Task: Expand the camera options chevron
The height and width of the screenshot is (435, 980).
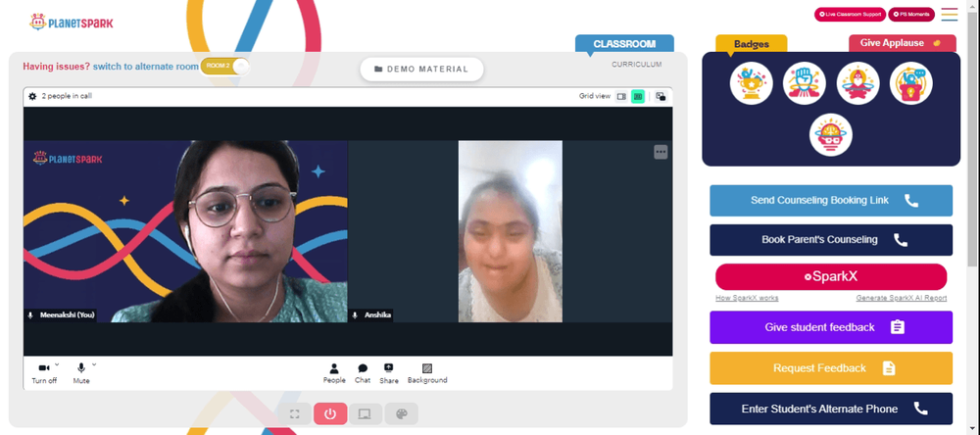Action: [57, 363]
